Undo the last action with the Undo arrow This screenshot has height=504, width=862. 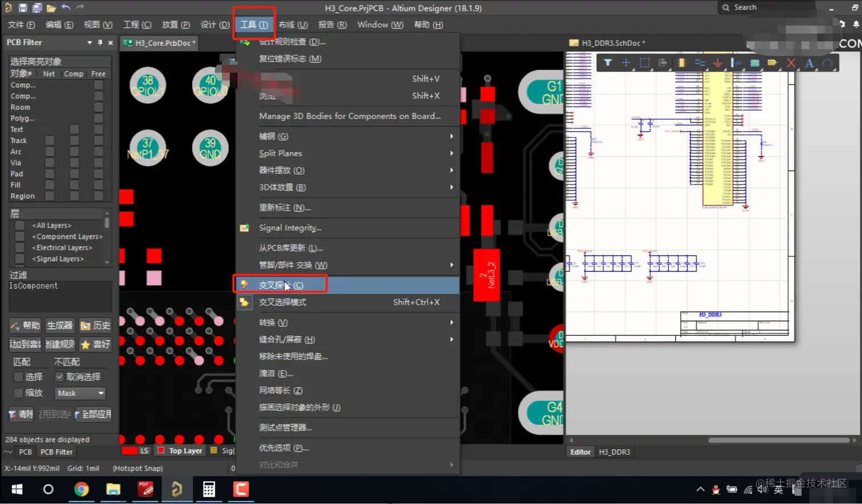(66, 8)
